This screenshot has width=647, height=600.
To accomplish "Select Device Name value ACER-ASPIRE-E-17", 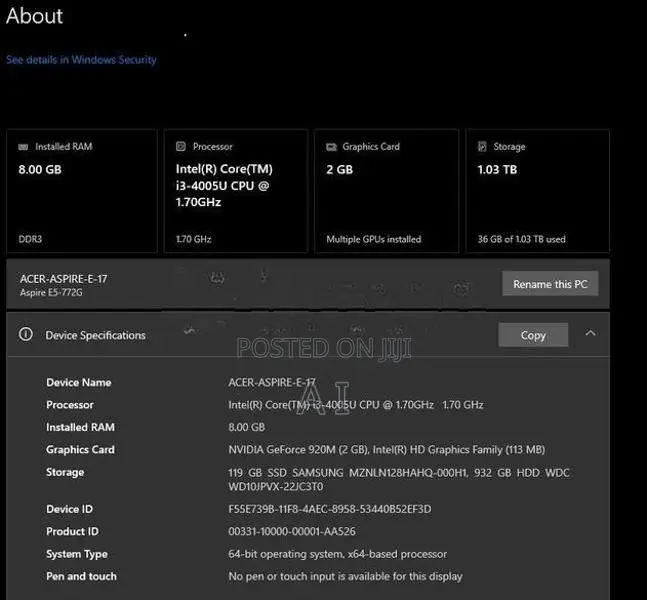I will click(272, 383).
